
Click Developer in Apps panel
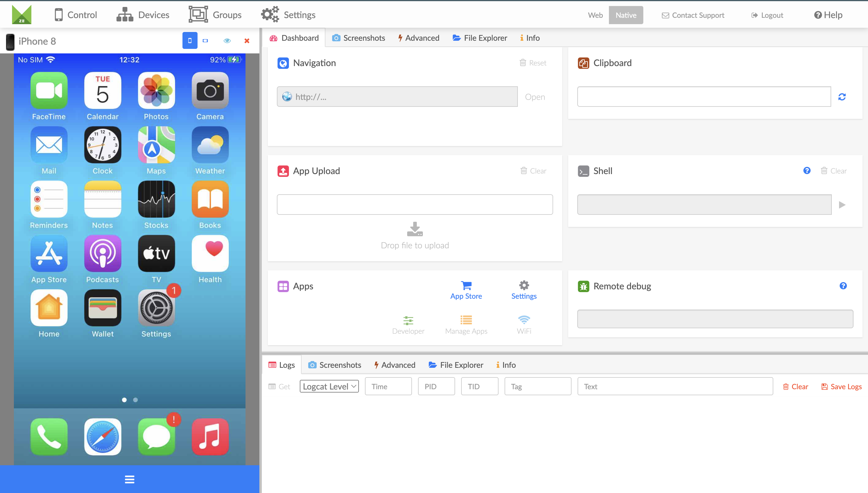[408, 325]
